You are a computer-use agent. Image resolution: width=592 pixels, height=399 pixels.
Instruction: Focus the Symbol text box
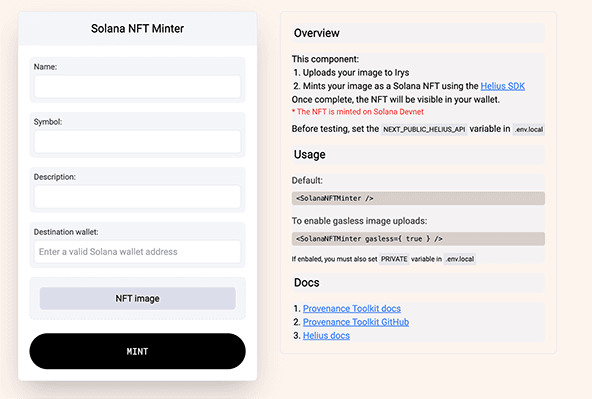click(137, 142)
